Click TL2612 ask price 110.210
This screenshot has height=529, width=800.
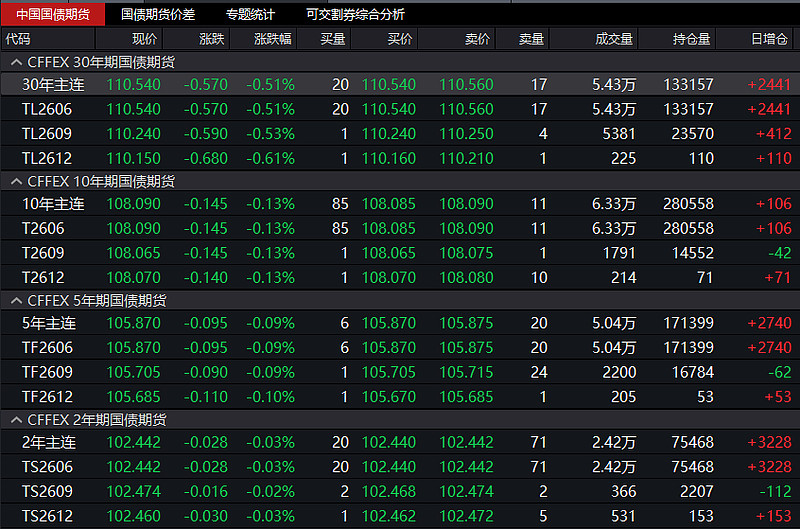point(466,158)
